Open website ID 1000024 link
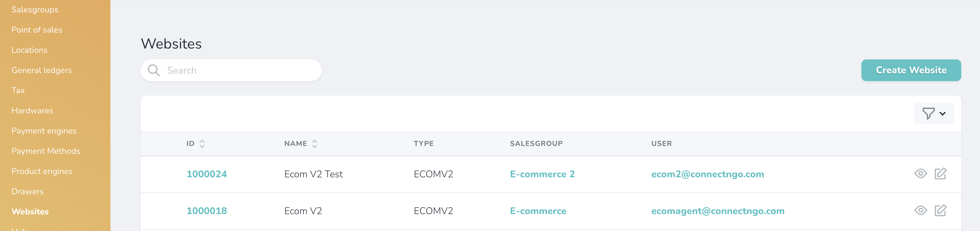Image resolution: width=980 pixels, height=231 pixels. pyautogui.click(x=207, y=174)
